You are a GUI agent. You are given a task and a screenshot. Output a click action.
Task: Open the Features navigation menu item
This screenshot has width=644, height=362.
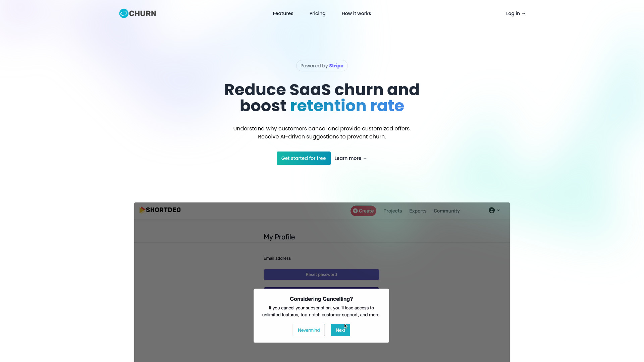(x=283, y=13)
